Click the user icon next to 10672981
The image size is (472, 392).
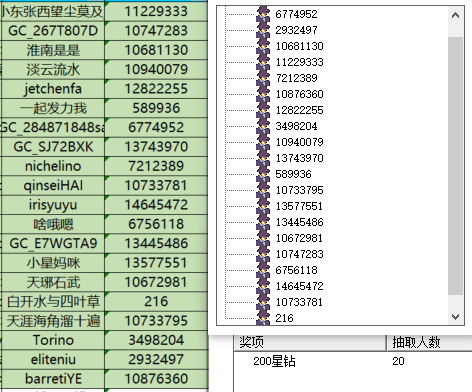coord(263,238)
